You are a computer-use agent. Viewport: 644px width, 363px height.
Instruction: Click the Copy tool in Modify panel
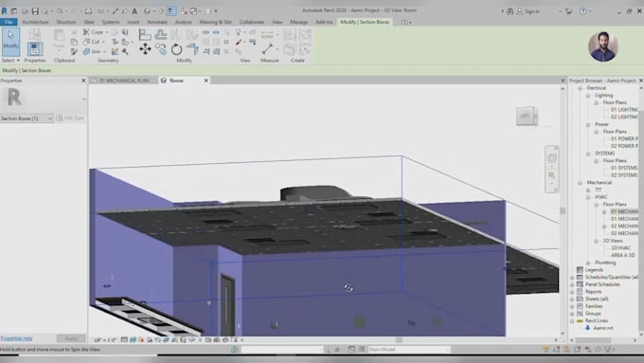[161, 49]
